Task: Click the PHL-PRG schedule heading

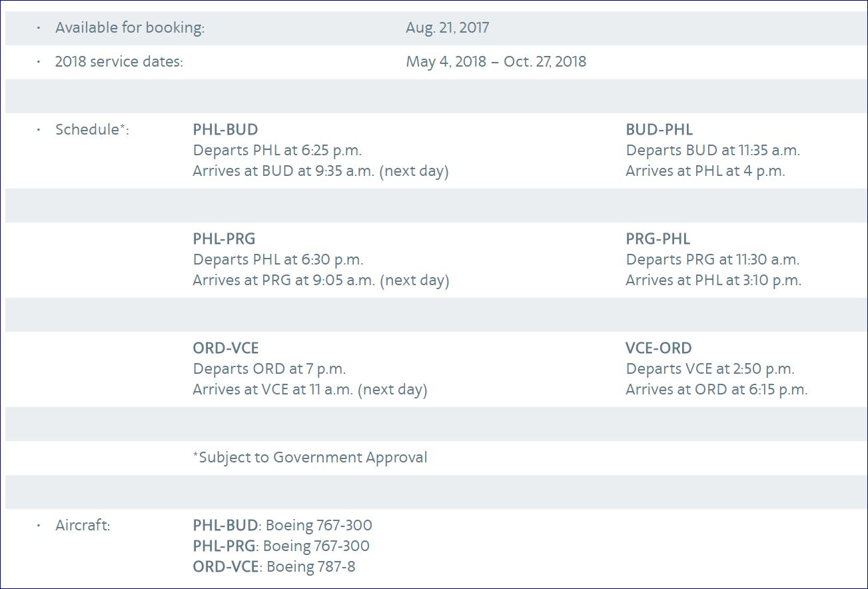Action: tap(224, 239)
